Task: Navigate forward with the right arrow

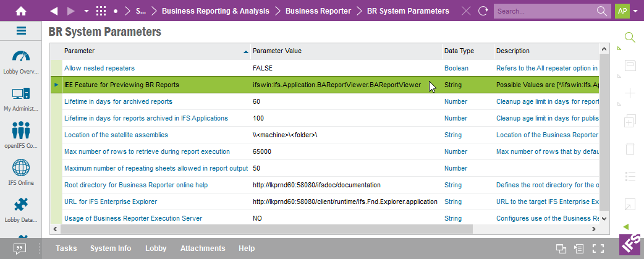Action: tap(71, 11)
